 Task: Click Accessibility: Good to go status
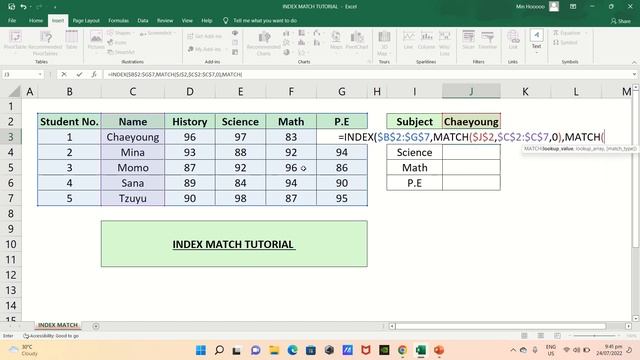(51, 336)
